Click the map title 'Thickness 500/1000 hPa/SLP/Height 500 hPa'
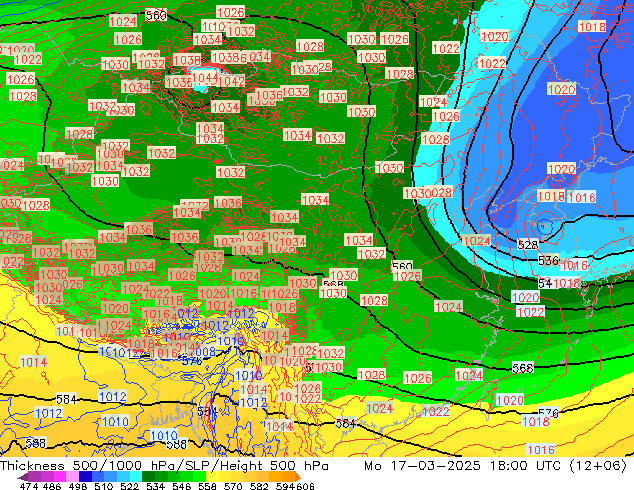The height and width of the screenshot is (490, 634). pyautogui.click(x=164, y=466)
